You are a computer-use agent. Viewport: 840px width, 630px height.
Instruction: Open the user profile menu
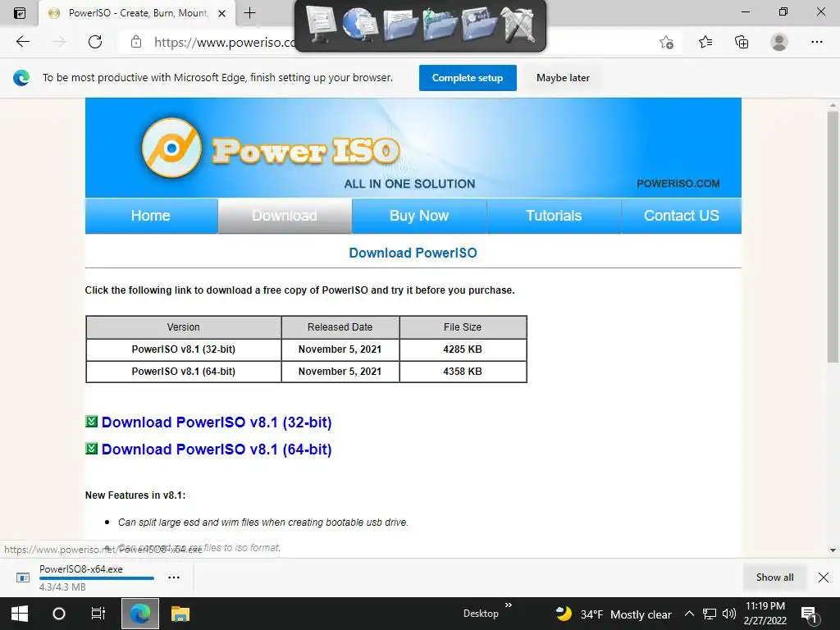tap(779, 42)
